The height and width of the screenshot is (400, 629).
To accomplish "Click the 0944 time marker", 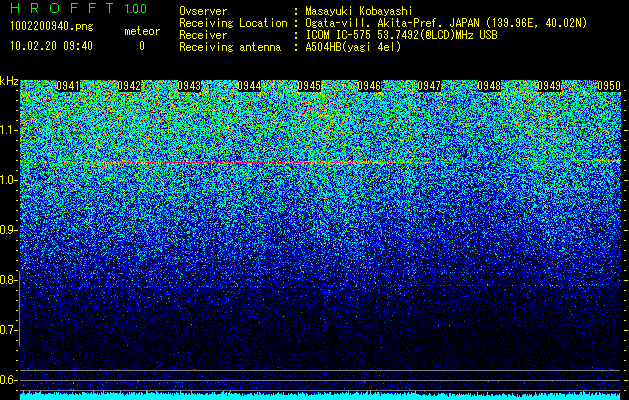I will point(249,86).
